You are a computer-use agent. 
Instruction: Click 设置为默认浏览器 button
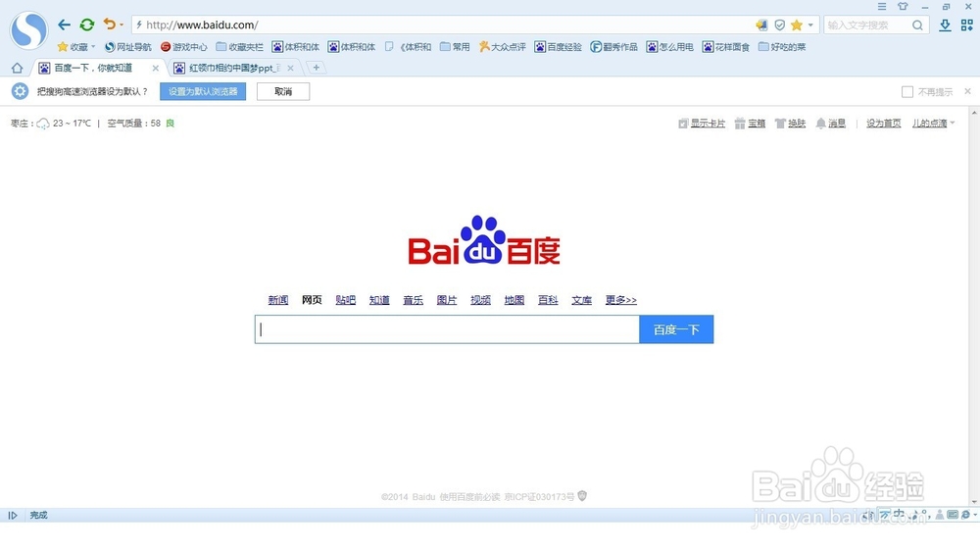click(x=203, y=91)
